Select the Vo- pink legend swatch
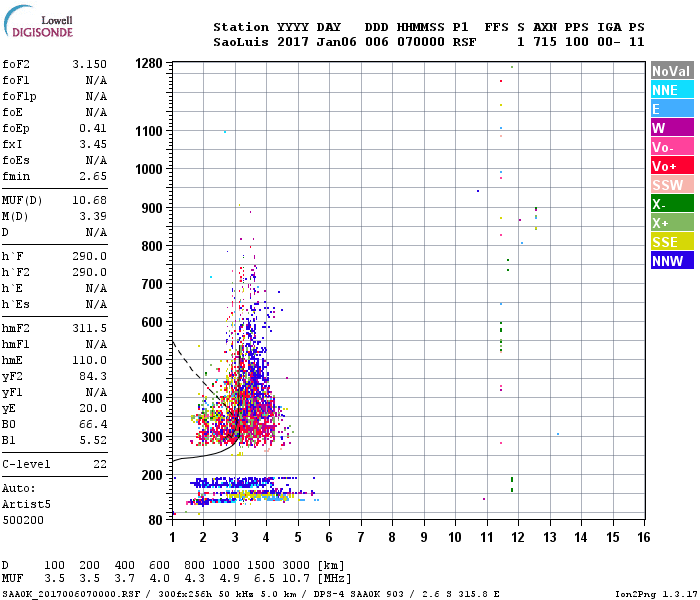The width and height of the screenshot is (700, 600). tap(672, 147)
